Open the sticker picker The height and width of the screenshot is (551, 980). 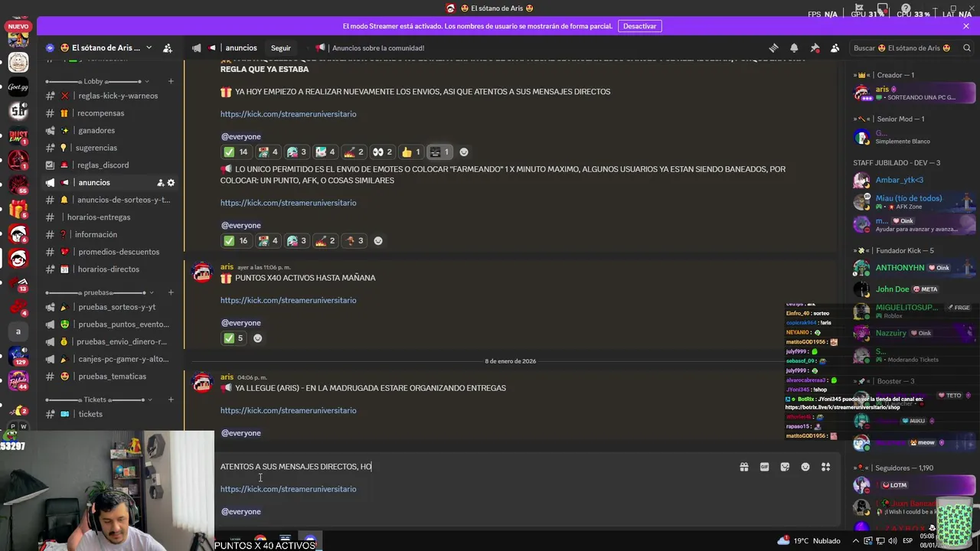[x=785, y=467]
